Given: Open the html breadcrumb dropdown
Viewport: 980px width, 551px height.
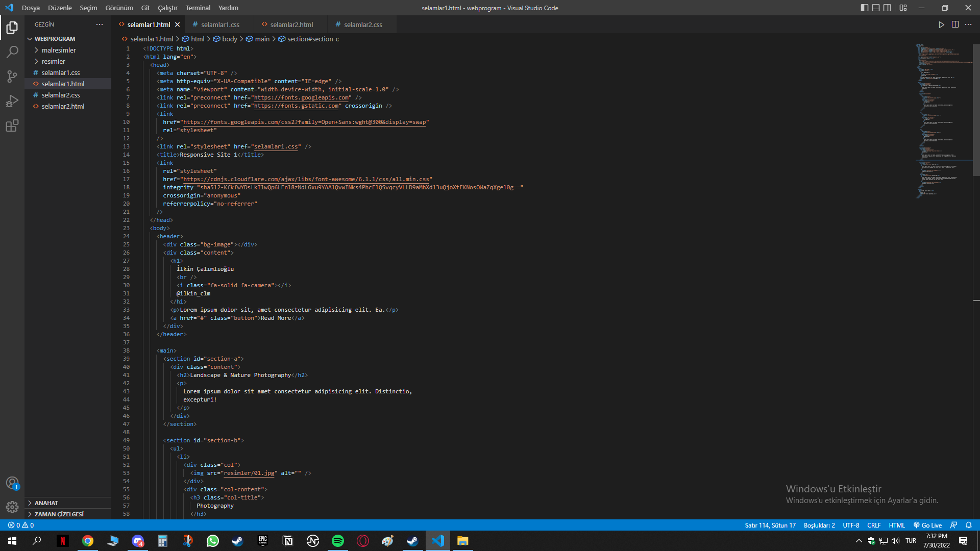Looking at the screenshot, I should [x=193, y=39].
